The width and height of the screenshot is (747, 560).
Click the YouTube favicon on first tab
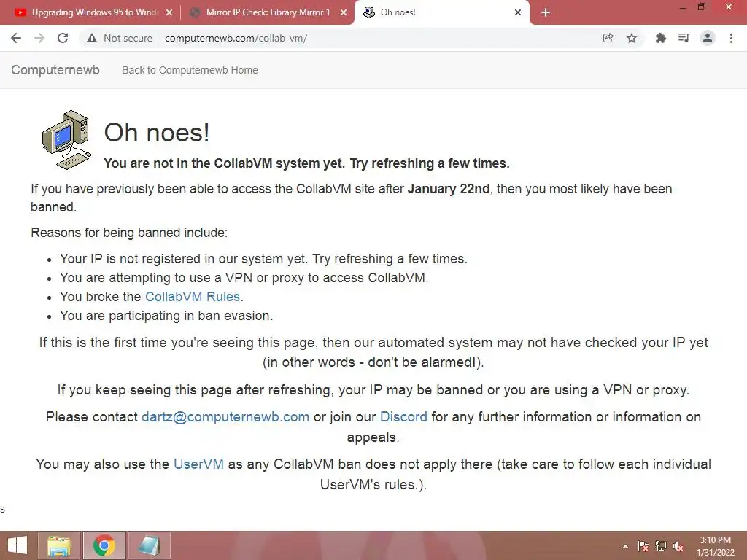coord(20,13)
